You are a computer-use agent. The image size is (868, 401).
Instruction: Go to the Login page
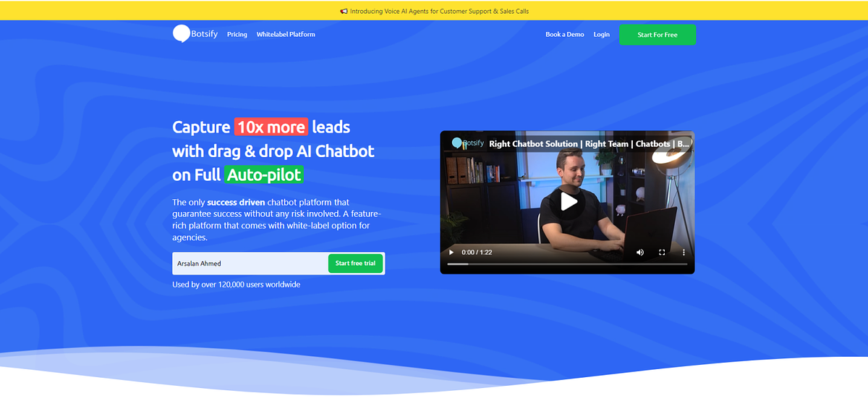pyautogui.click(x=601, y=34)
